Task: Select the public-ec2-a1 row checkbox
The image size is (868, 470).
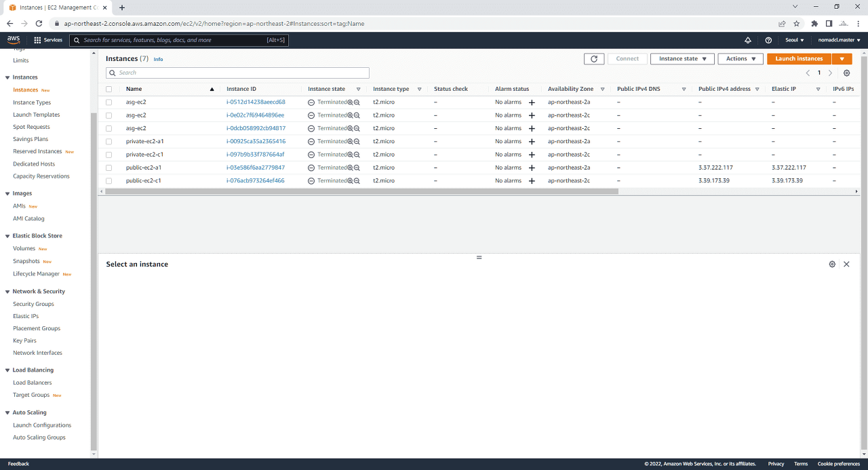Action: coord(108,168)
